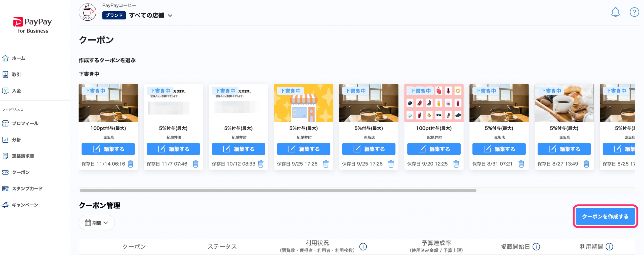Click the PayPay coffee brand logo
Image resolution: width=644 pixels, height=255 pixels.
(x=88, y=12)
